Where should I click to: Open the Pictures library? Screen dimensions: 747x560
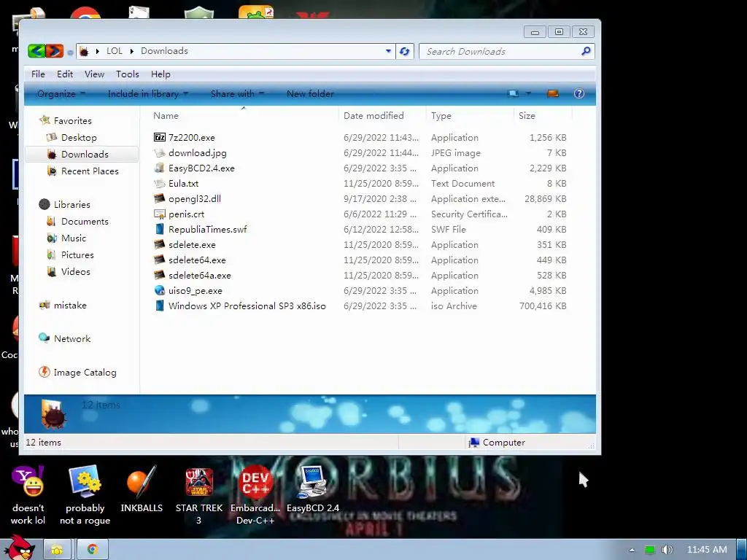point(77,254)
